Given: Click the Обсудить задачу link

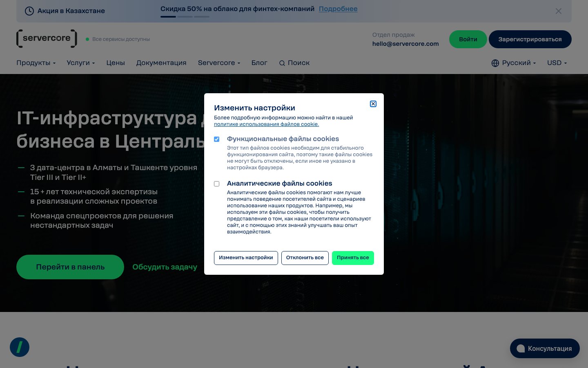Looking at the screenshot, I should (x=165, y=267).
